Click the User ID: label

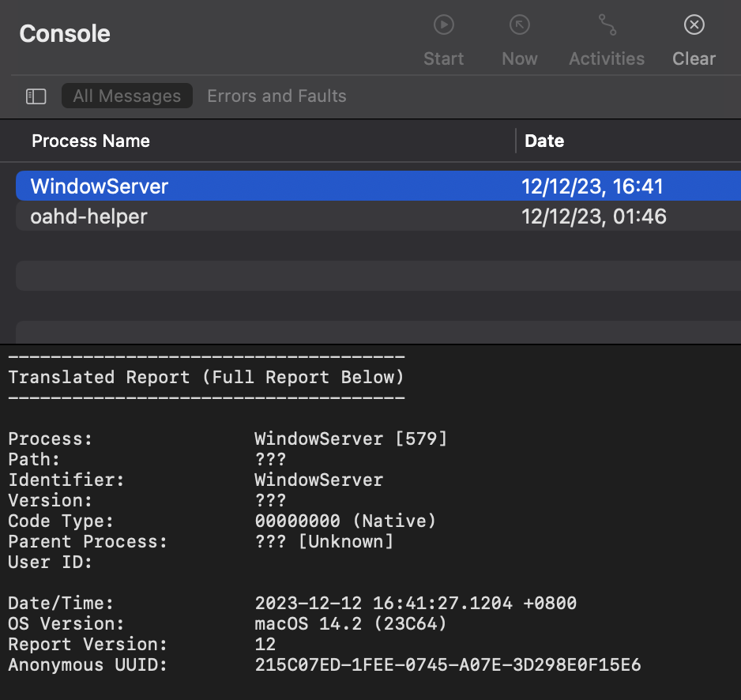[50, 562]
